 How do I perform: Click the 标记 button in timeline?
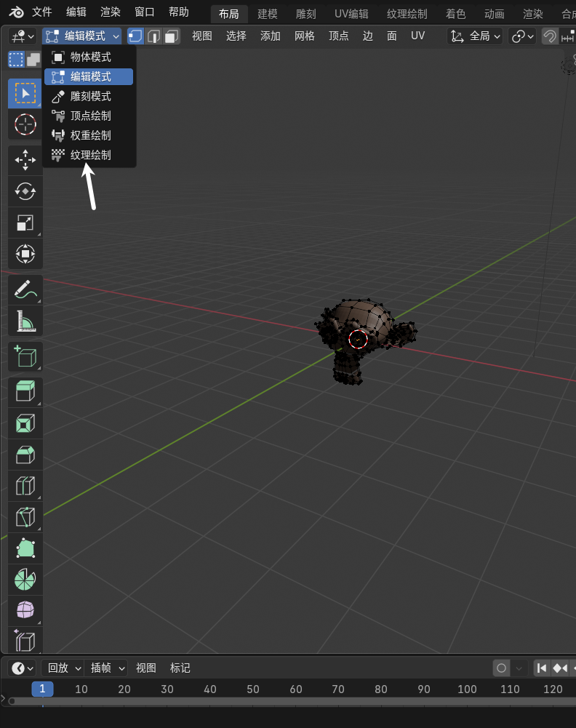pyautogui.click(x=180, y=668)
